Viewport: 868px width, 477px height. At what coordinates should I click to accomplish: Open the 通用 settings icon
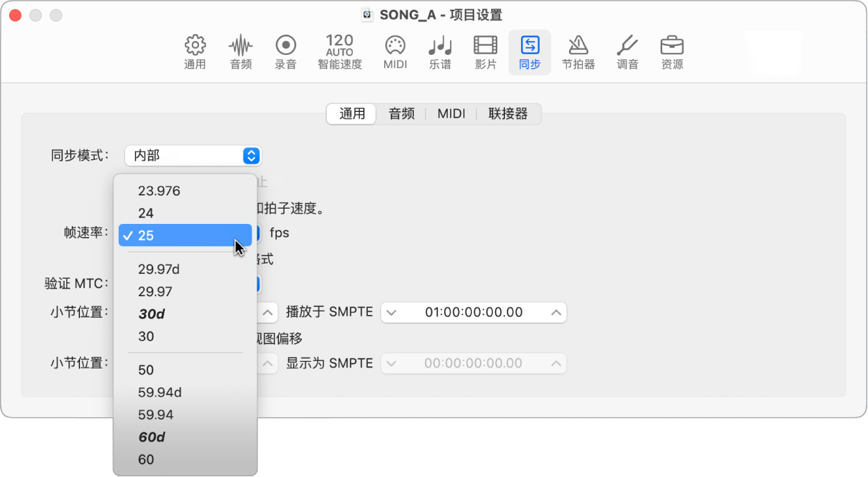pyautogui.click(x=195, y=51)
